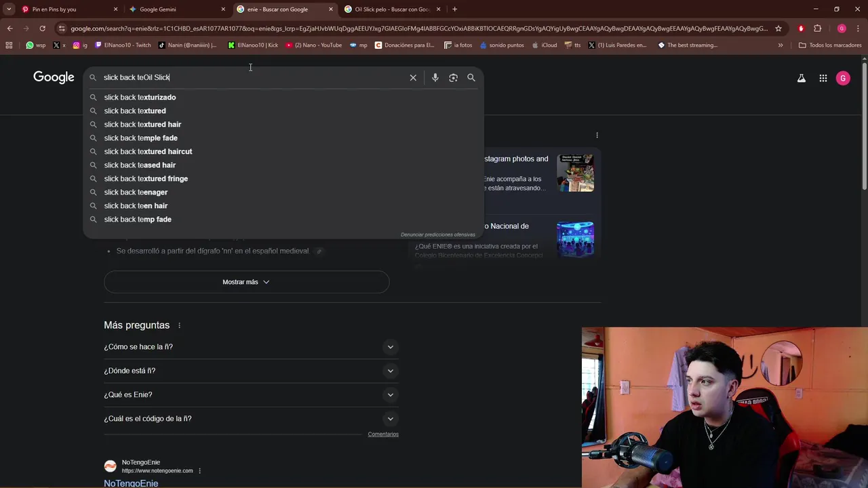Open the ElNanoo10 | Kick bookmark

tap(253, 45)
